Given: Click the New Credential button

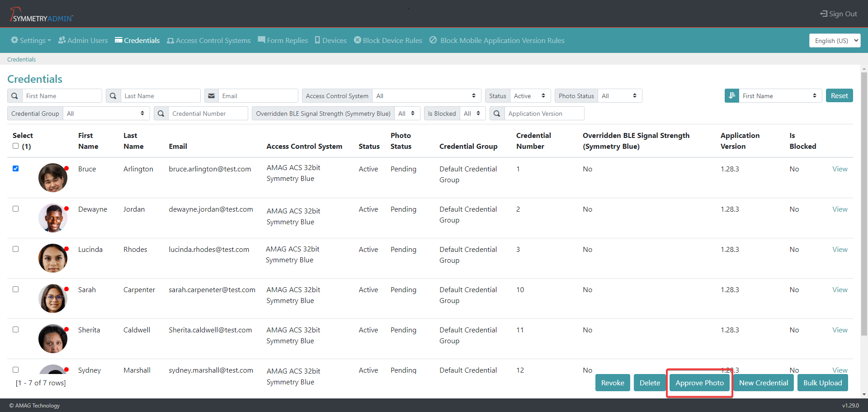Looking at the screenshot, I should coord(764,383).
